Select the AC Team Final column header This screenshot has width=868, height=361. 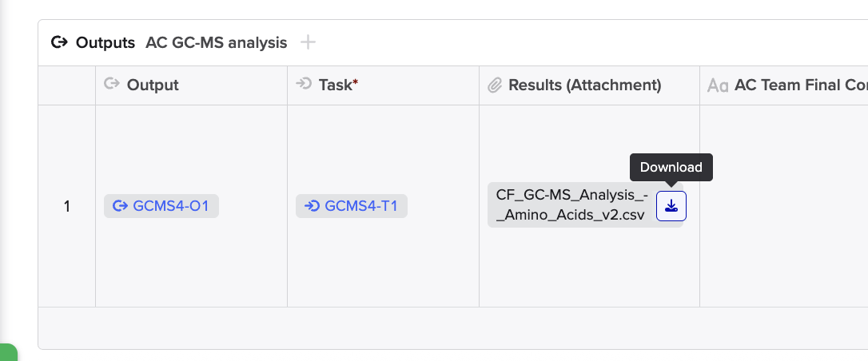[784, 85]
